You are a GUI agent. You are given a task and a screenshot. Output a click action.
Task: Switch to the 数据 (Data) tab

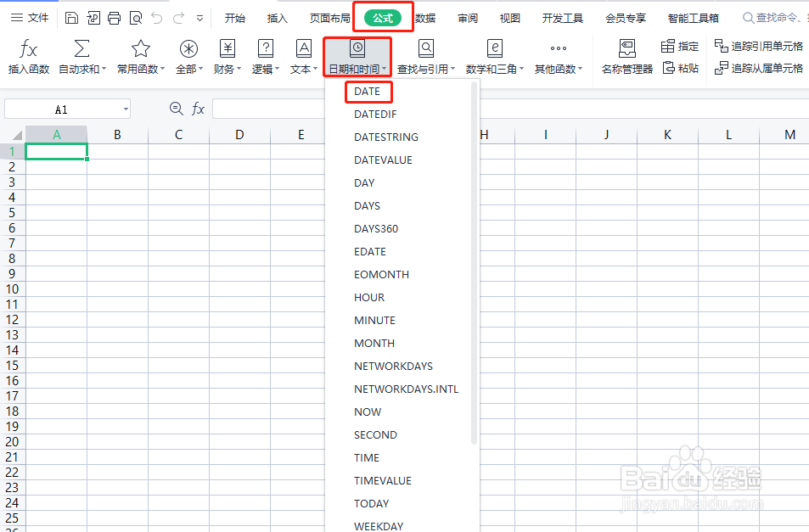tap(424, 17)
